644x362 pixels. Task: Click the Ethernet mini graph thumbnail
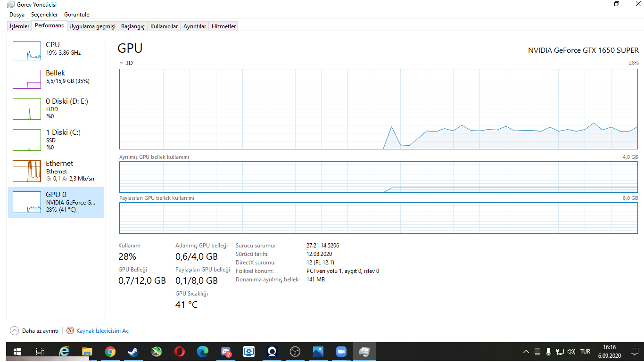27,171
